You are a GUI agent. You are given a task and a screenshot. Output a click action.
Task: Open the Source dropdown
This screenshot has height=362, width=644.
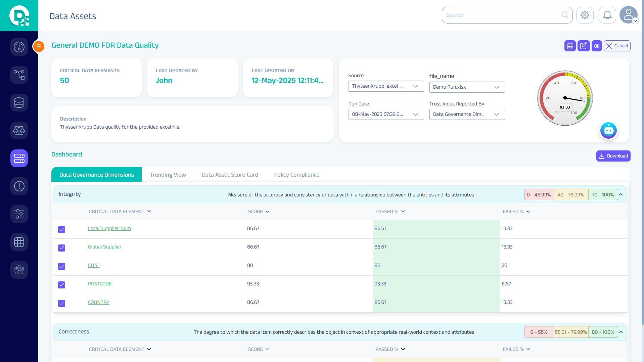pos(386,86)
